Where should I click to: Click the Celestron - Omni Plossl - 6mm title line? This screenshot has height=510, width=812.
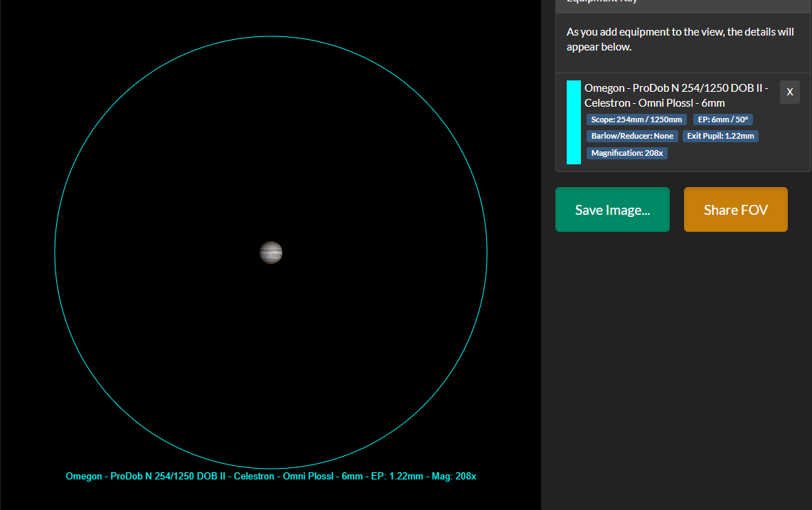pos(655,103)
